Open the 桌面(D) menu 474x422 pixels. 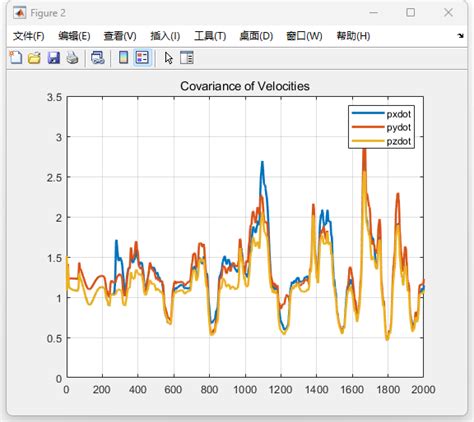point(256,36)
